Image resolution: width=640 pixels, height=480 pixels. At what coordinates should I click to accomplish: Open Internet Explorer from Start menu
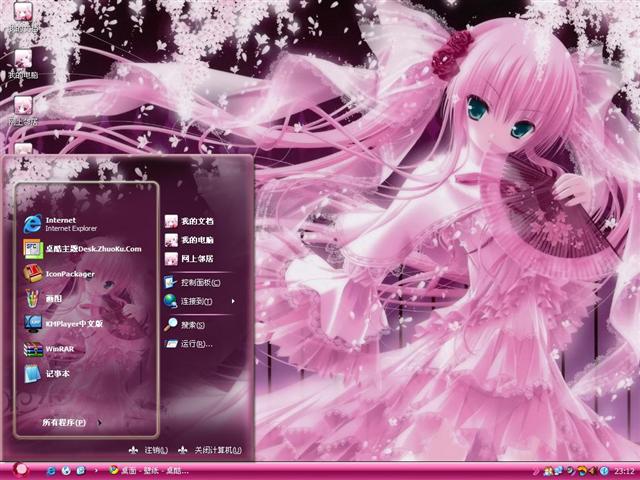click(x=60, y=223)
